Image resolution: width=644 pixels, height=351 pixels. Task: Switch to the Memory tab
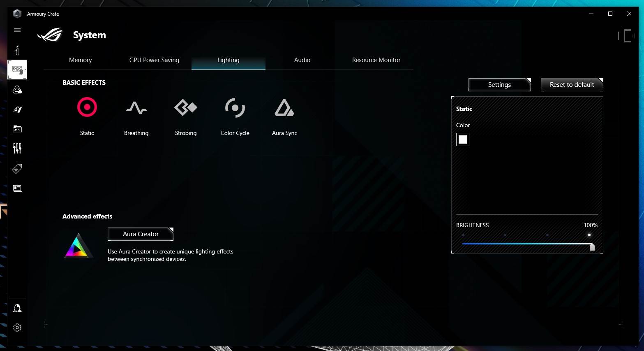tap(81, 60)
